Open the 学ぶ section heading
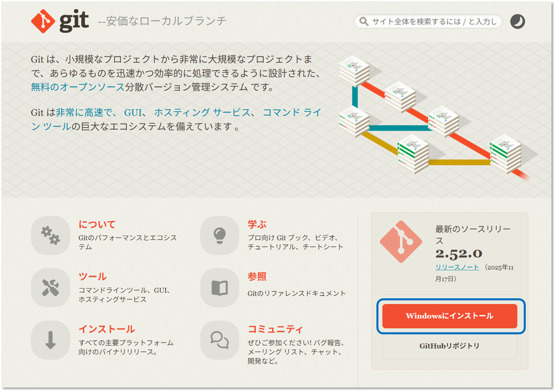This screenshot has height=392, width=556. [x=257, y=224]
